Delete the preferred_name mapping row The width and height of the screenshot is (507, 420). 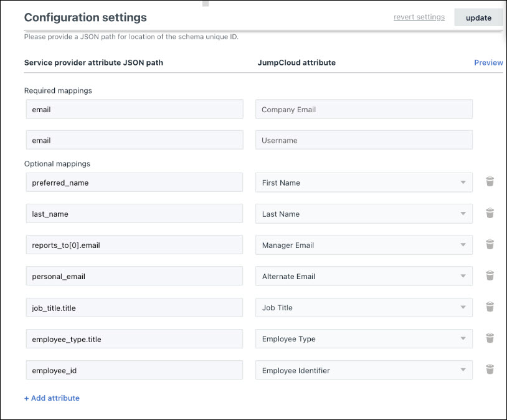point(490,182)
